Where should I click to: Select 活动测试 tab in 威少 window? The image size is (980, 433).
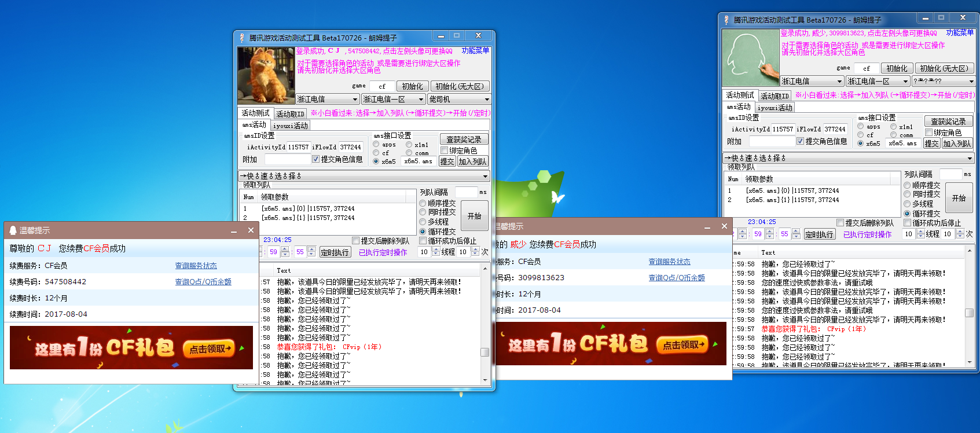coord(740,95)
